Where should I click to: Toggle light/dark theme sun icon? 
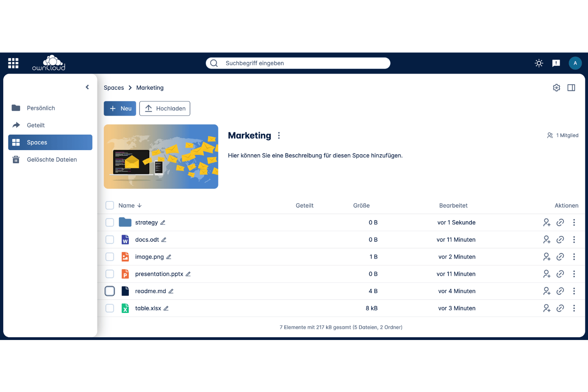(539, 63)
